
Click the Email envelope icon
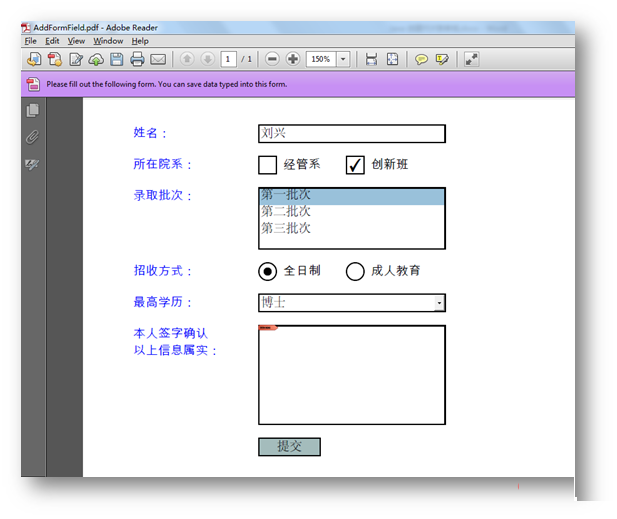[158, 59]
